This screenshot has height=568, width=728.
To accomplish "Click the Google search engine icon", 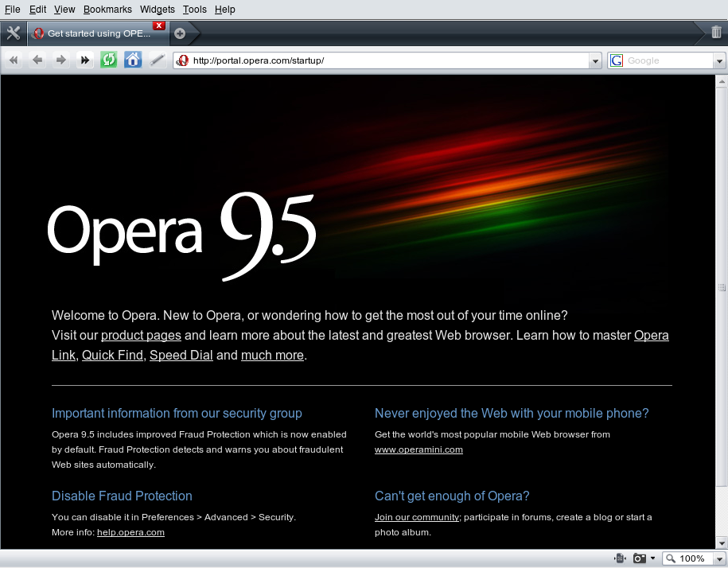I will pyautogui.click(x=617, y=60).
